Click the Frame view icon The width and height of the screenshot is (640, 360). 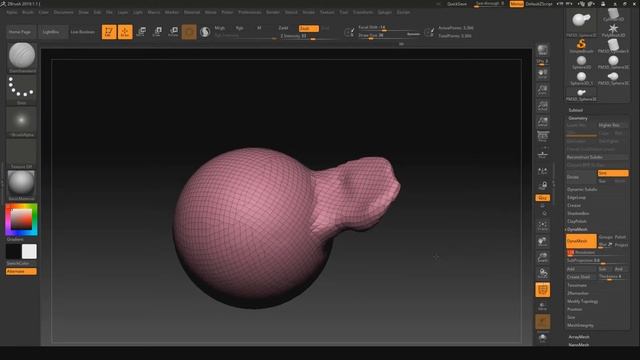(542, 225)
